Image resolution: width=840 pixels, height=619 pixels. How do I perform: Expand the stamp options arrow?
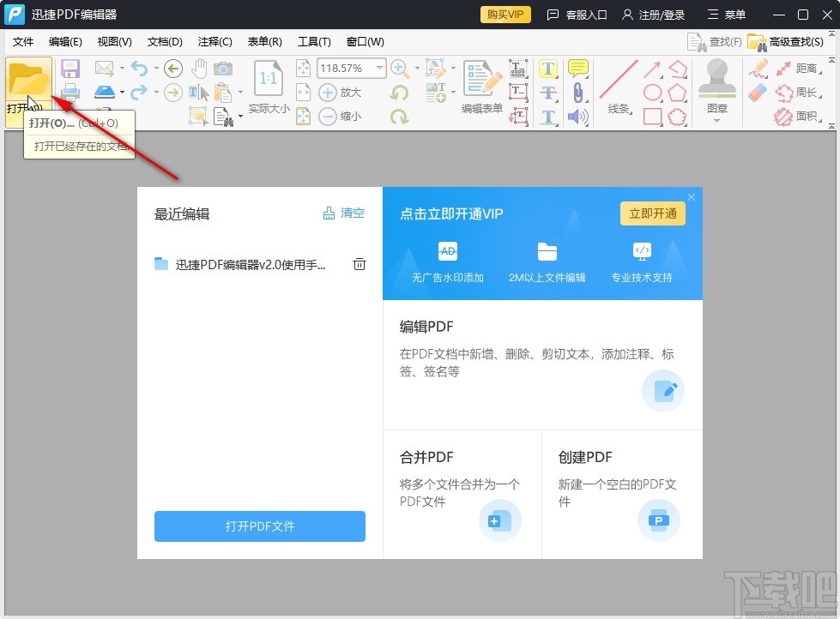pos(717,120)
